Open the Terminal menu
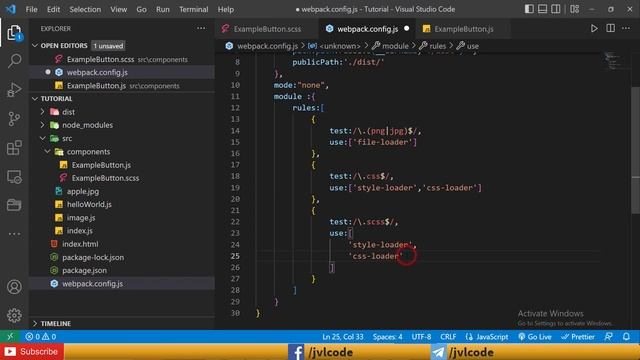The height and width of the screenshot is (360, 640). pyautogui.click(x=193, y=9)
